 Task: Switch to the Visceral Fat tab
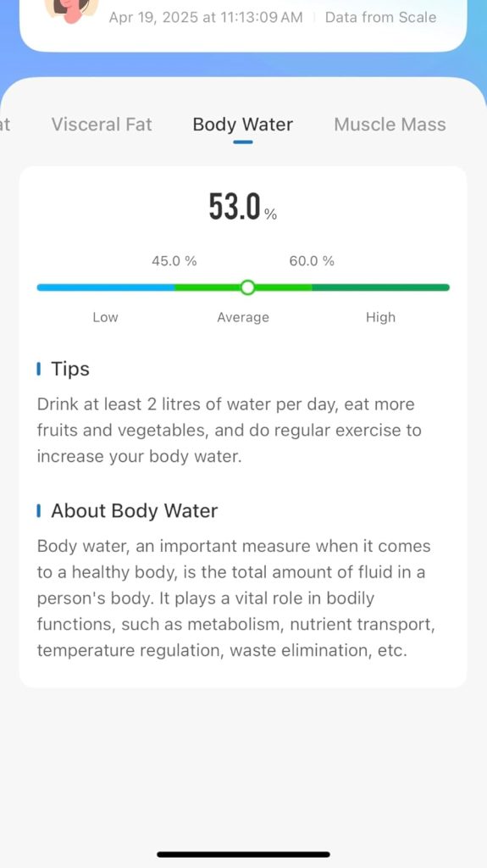pyautogui.click(x=102, y=125)
